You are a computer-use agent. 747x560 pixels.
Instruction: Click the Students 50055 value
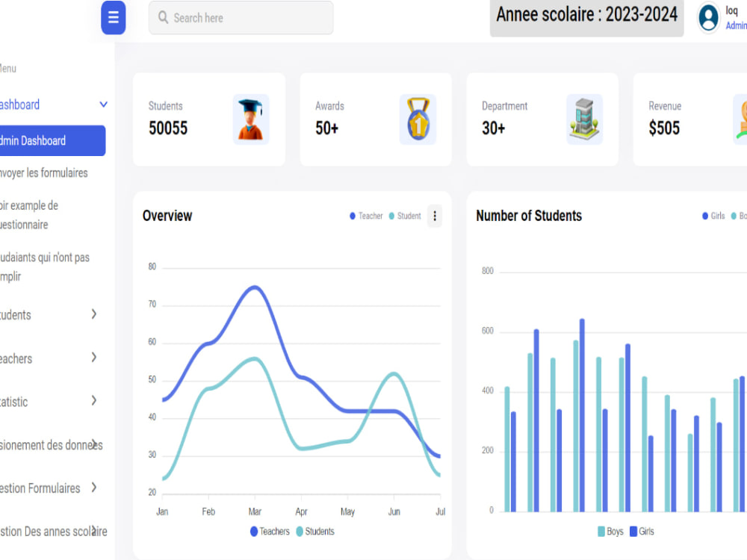pos(168,128)
